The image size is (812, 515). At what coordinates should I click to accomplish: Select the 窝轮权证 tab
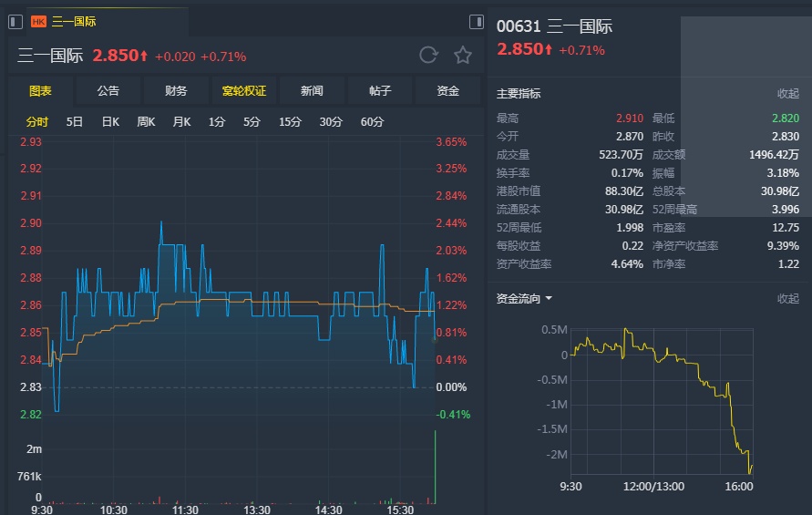point(244,91)
